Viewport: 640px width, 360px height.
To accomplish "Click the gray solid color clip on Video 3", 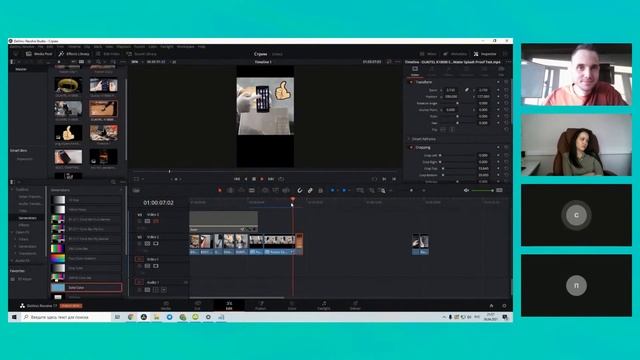I will pos(223,221).
